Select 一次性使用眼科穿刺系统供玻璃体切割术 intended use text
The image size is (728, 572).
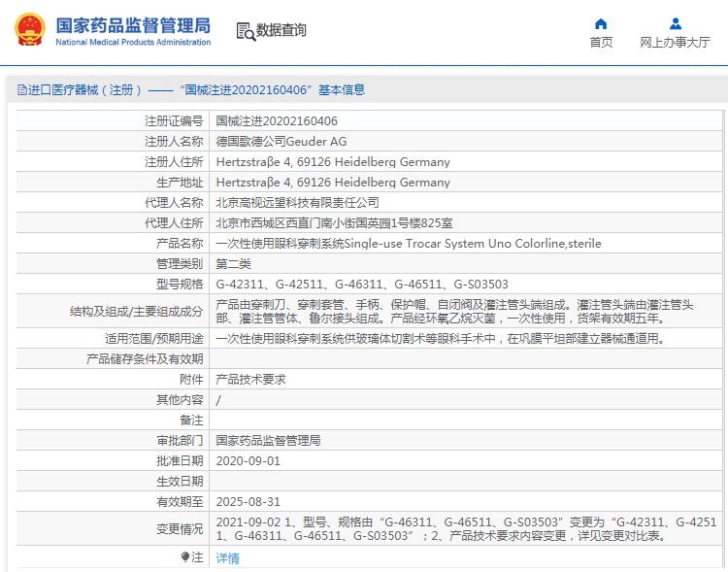pos(441,339)
